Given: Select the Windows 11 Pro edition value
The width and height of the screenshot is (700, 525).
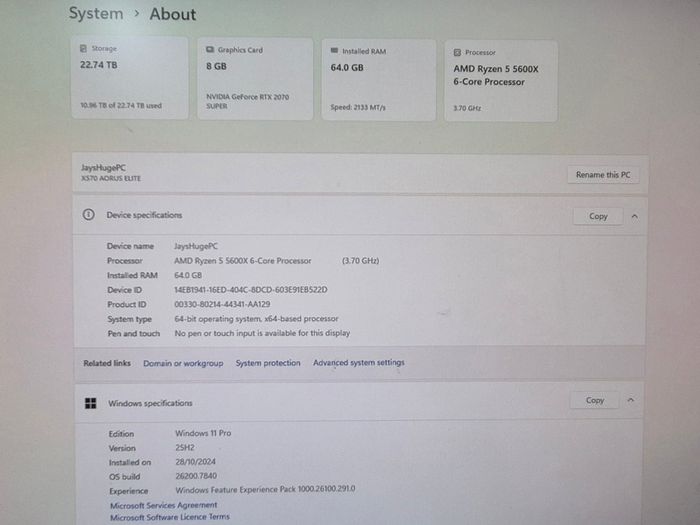Looking at the screenshot, I should pyautogui.click(x=203, y=433).
